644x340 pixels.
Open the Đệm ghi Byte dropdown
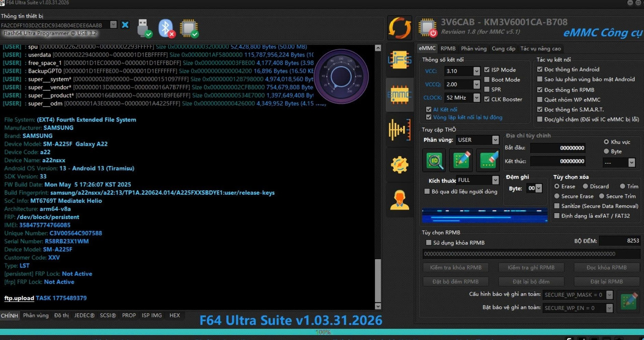(539, 188)
